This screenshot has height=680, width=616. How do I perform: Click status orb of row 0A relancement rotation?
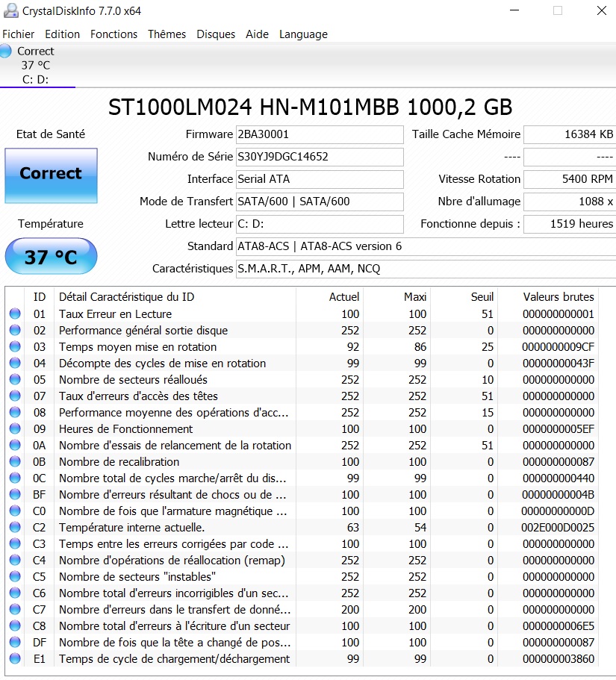coord(15,445)
